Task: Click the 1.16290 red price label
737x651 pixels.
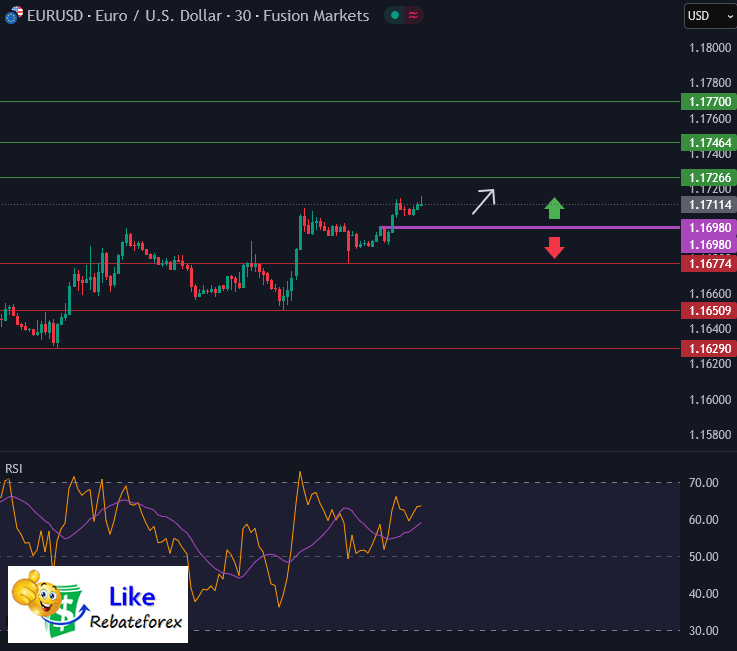Action: point(709,349)
